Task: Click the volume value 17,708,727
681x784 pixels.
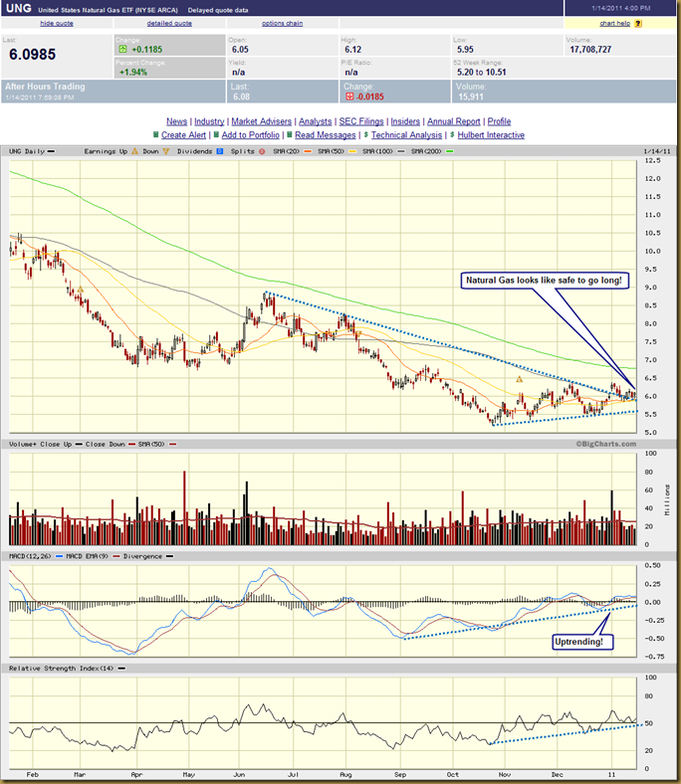Action: (x=590, y=50)
